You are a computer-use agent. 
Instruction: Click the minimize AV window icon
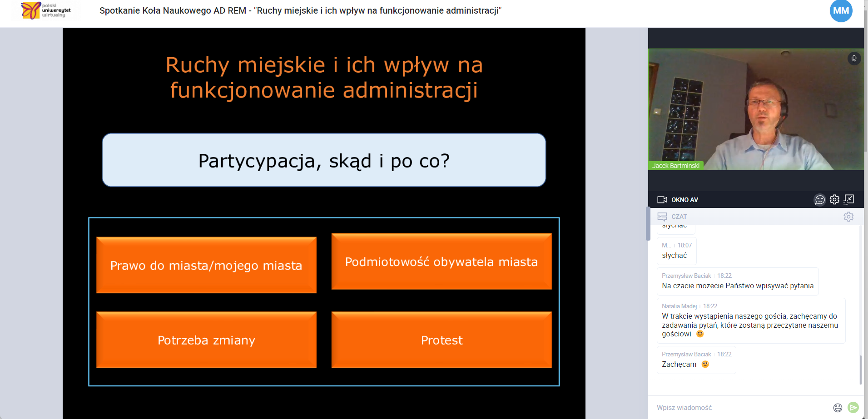pyautogui.click(x=849, y=200)
